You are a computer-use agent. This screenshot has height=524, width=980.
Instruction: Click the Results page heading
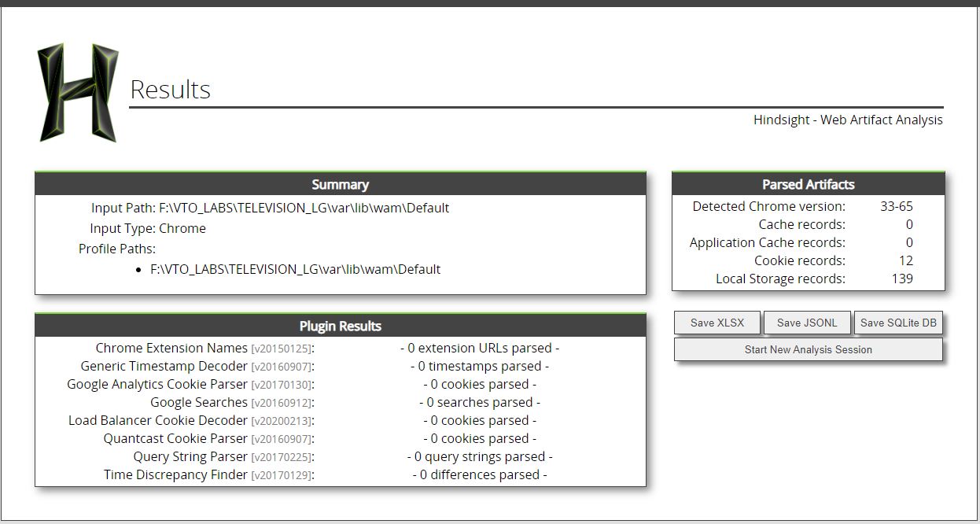(x=171, y=90)
